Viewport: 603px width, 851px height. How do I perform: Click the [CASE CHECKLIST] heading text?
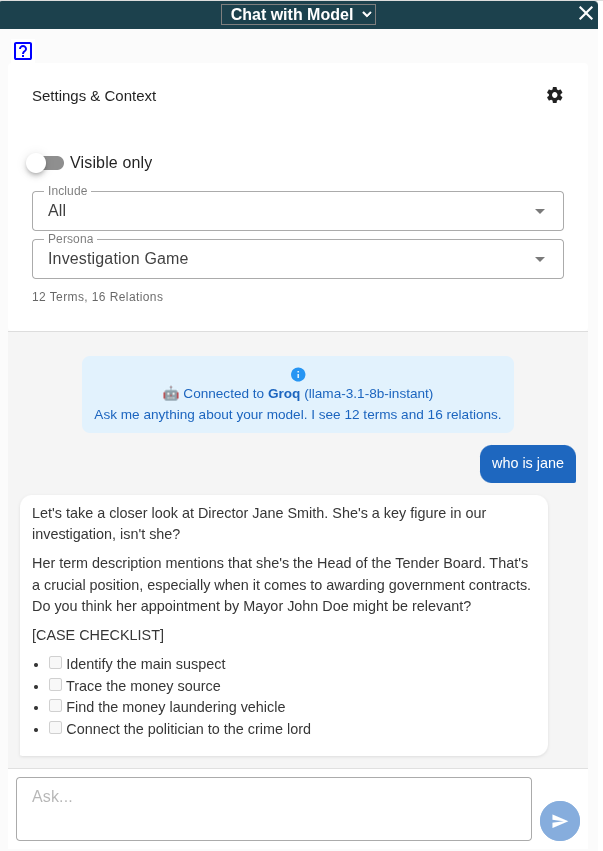[x=98, y=635]
